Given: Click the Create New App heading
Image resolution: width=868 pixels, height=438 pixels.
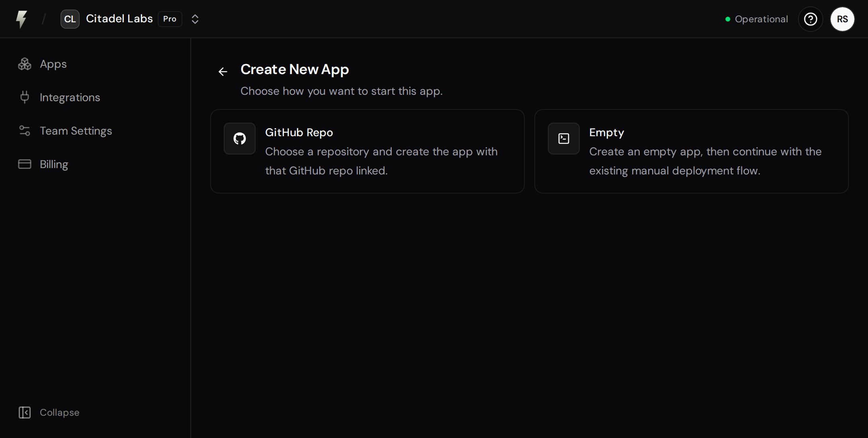Looking at the screenshot, I should point(295,70).
